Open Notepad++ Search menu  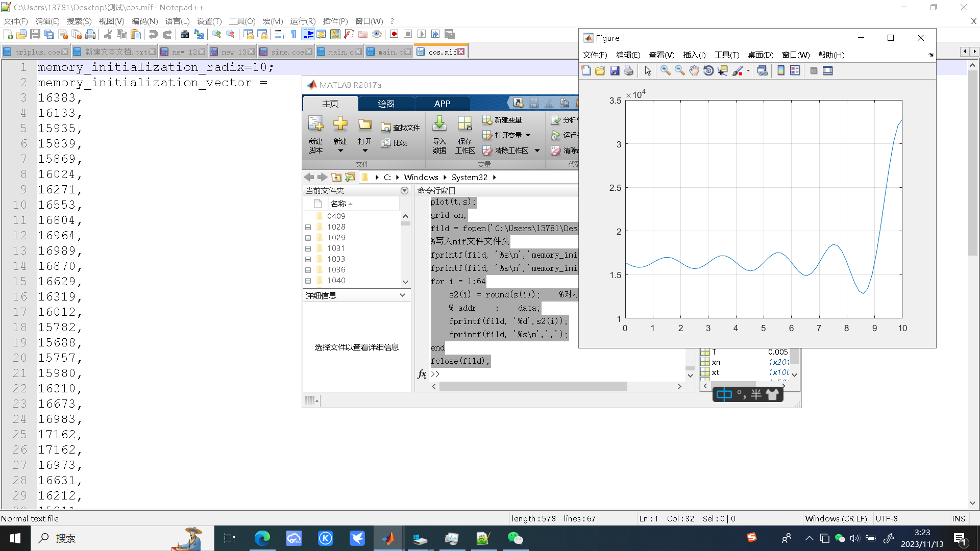(x=79, y=21)
